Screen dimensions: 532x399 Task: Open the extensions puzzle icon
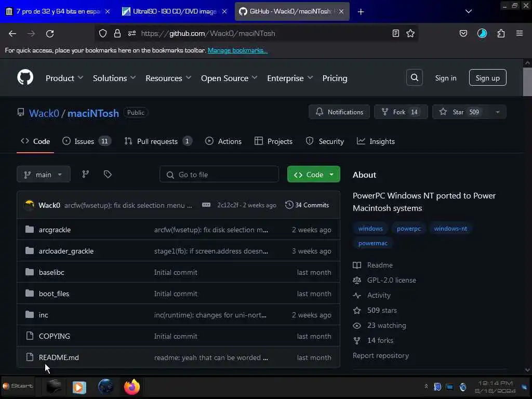tap(501, 33)
